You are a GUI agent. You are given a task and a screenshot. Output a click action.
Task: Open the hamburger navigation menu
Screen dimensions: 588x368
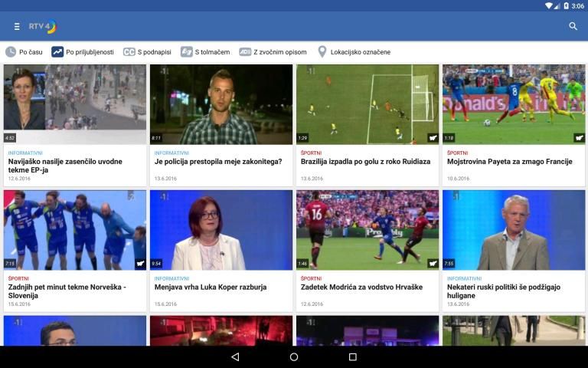(x=17, y=27)
